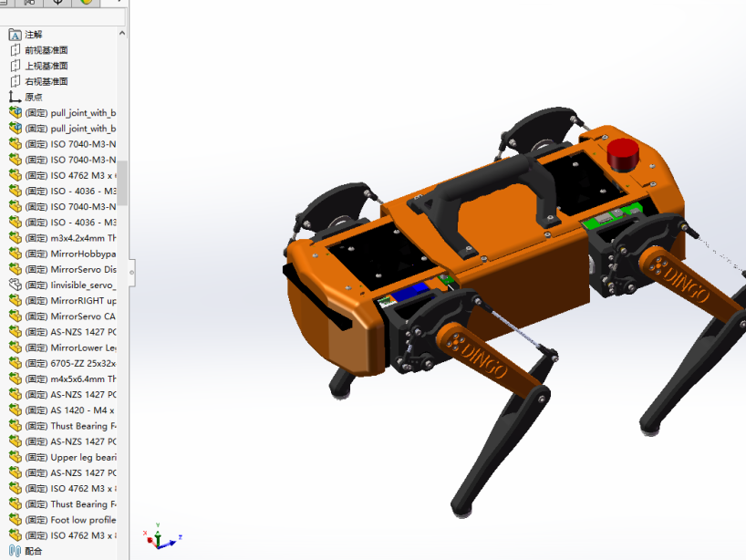746x560 pixels.
Task: Click the Foot low profile part icon
Action: point(15,520)
